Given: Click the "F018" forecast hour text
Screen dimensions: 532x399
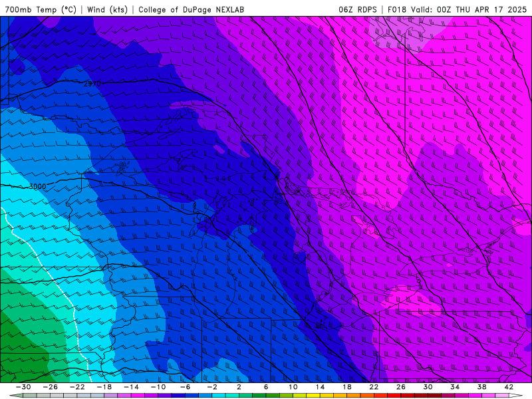Looking at the screenshot, I should click(x=396, y=9).
